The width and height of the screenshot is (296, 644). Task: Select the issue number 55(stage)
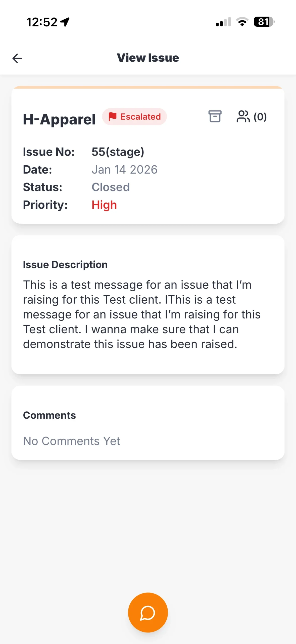click(118, 152)
